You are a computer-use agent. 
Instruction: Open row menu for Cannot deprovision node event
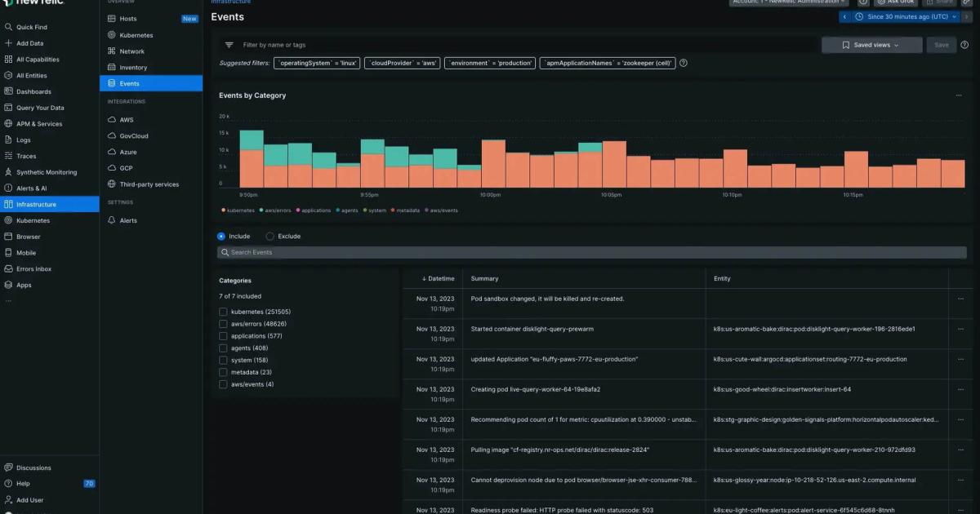coord(960,480)
